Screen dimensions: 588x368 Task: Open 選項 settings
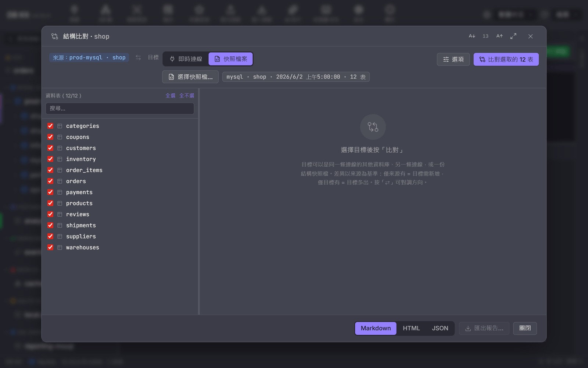coord(453,59)
